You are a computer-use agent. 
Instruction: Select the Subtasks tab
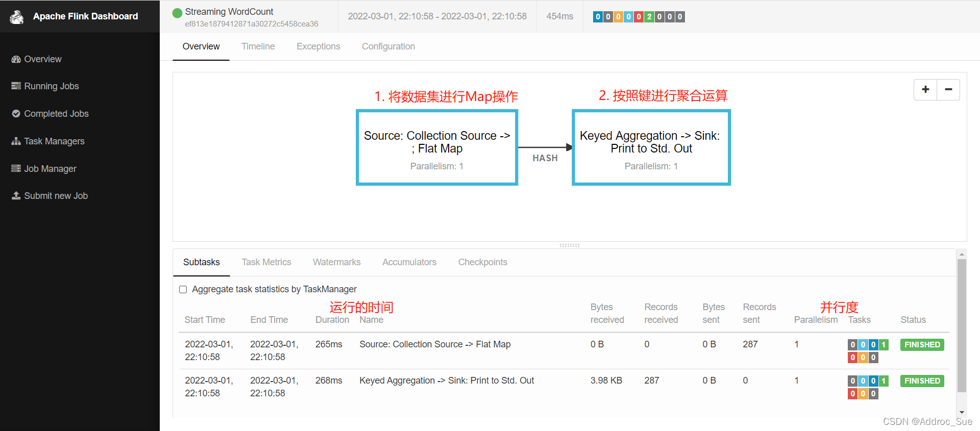coord(202,262)
